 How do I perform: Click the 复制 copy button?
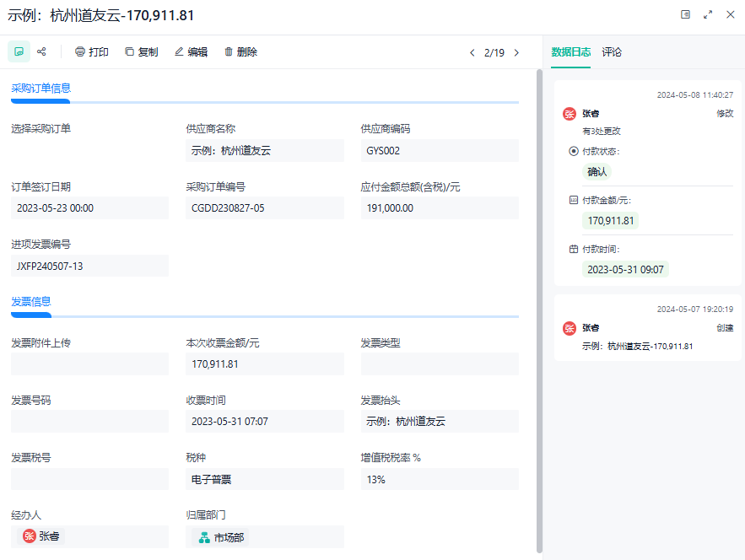[x=141, y=51]
